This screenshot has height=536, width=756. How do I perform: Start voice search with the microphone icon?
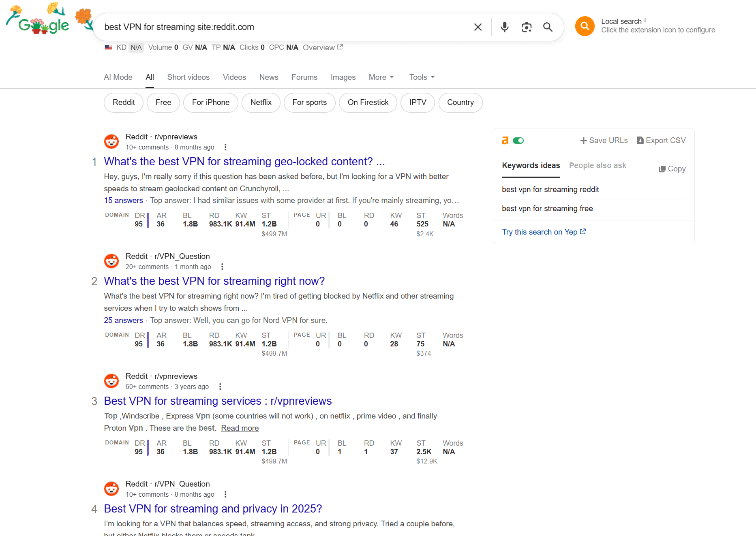[x=505, y=27]
